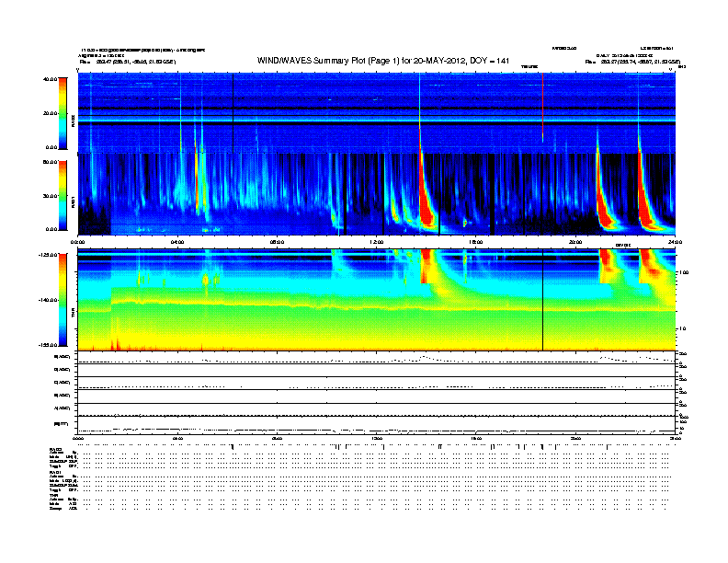The height and width of the screenshot is (563, 728).
Task: Click the black vertical line in RAD2 panel
Action: 233,113
